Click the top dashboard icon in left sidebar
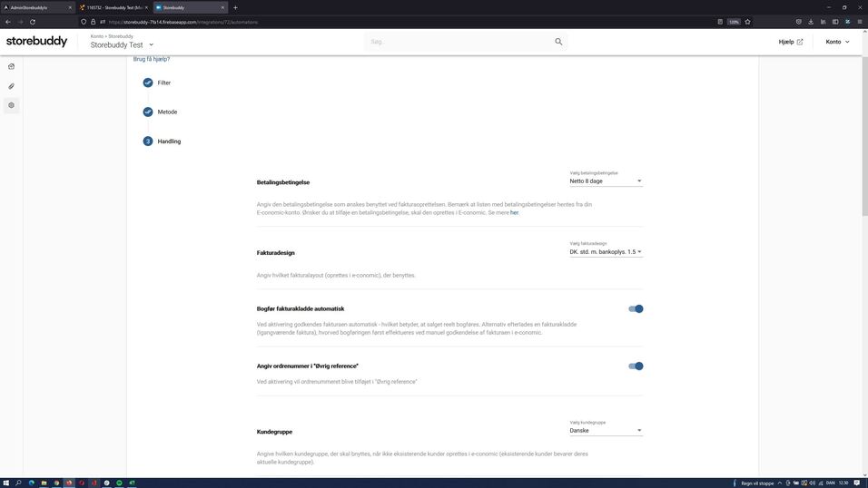 point(11,66)
